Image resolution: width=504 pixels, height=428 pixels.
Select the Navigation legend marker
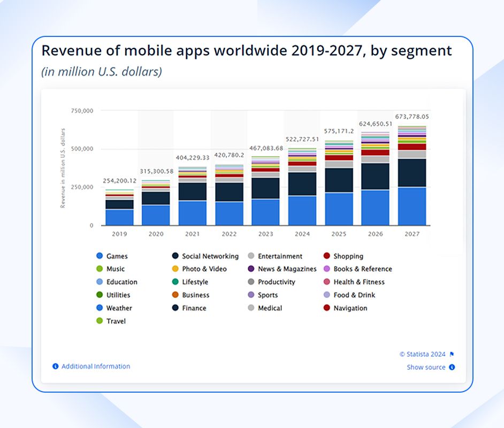tap(326, 308)
